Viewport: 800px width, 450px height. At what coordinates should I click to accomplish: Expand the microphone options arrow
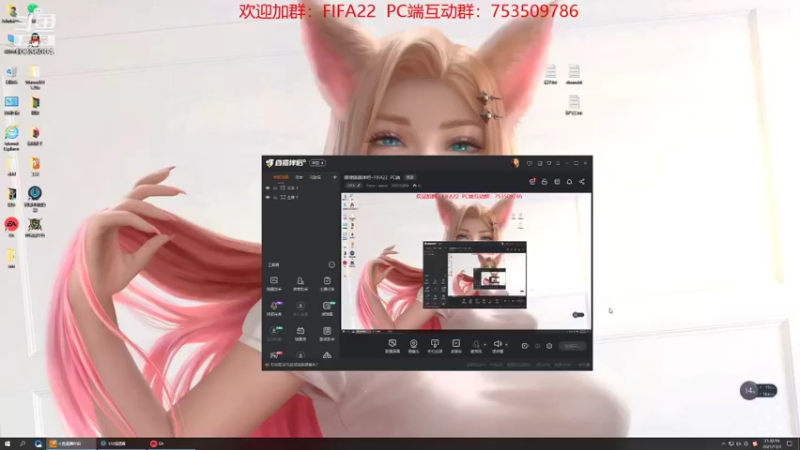point(485,345)
